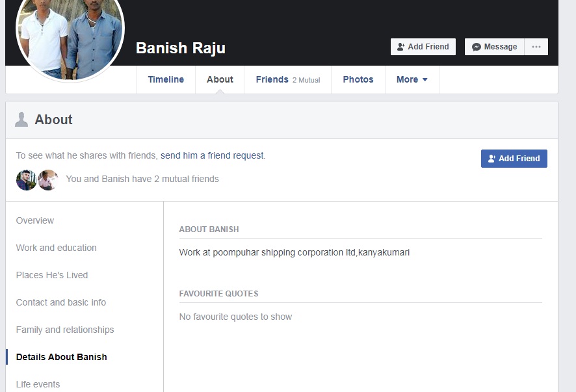Viewport: 576px width, 392px height.
Task: Open Banish Raju's profile picture
Action: [x=70, y=36]
